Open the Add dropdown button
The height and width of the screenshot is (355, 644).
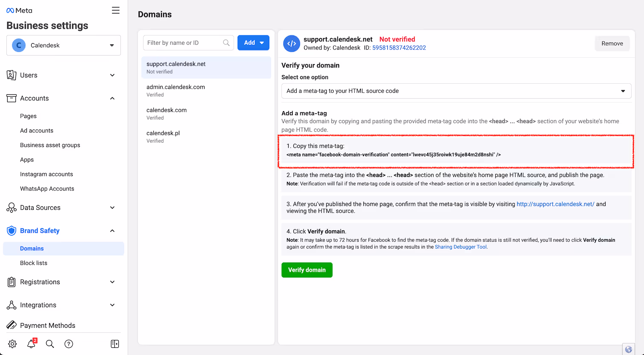[253, 42]
